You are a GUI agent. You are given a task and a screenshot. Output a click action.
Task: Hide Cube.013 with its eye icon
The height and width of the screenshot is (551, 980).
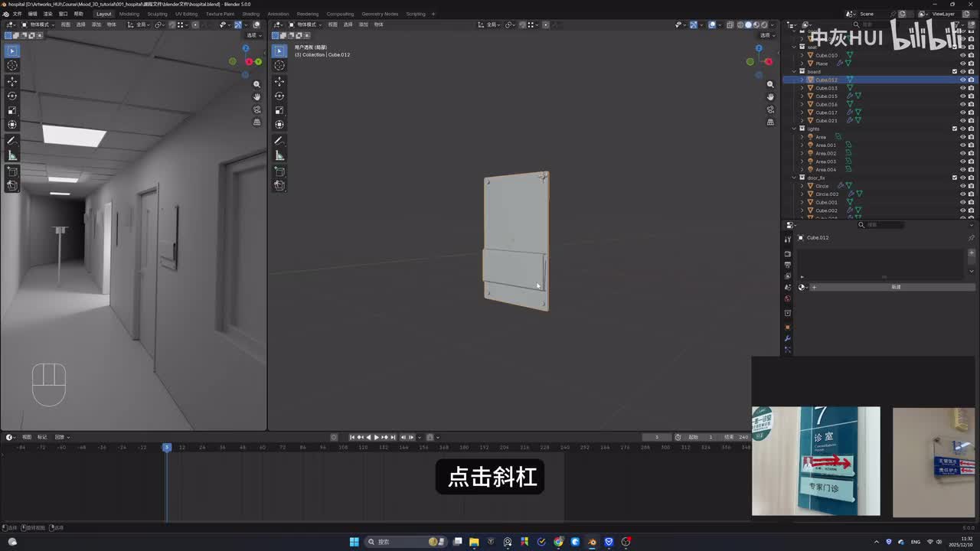click(x=962, y=88)
